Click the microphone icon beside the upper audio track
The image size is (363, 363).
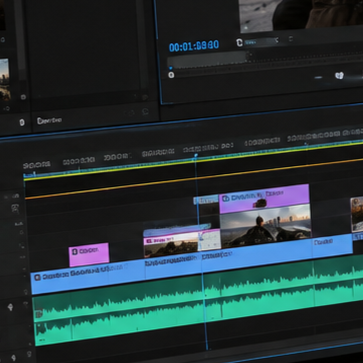pos(10,307)
